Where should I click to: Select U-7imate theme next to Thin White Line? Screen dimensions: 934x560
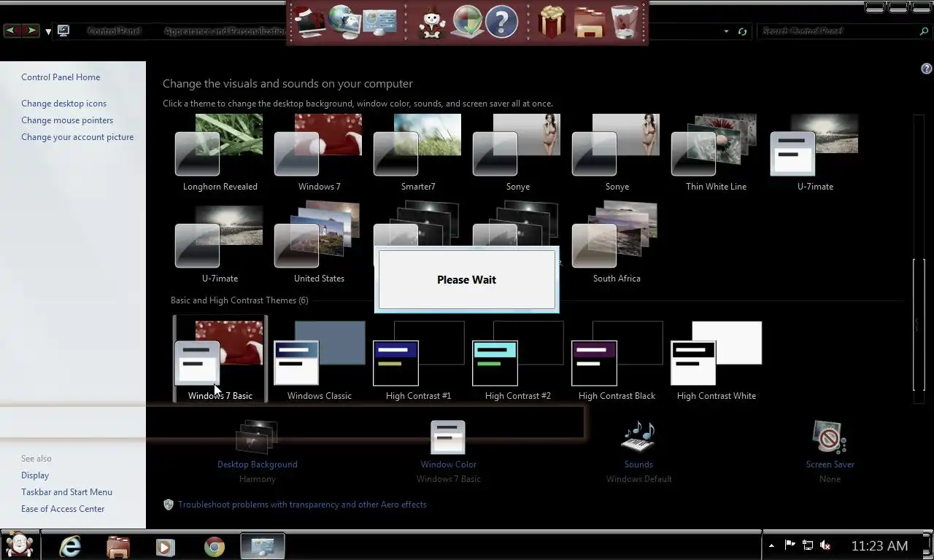pos(815,152)
